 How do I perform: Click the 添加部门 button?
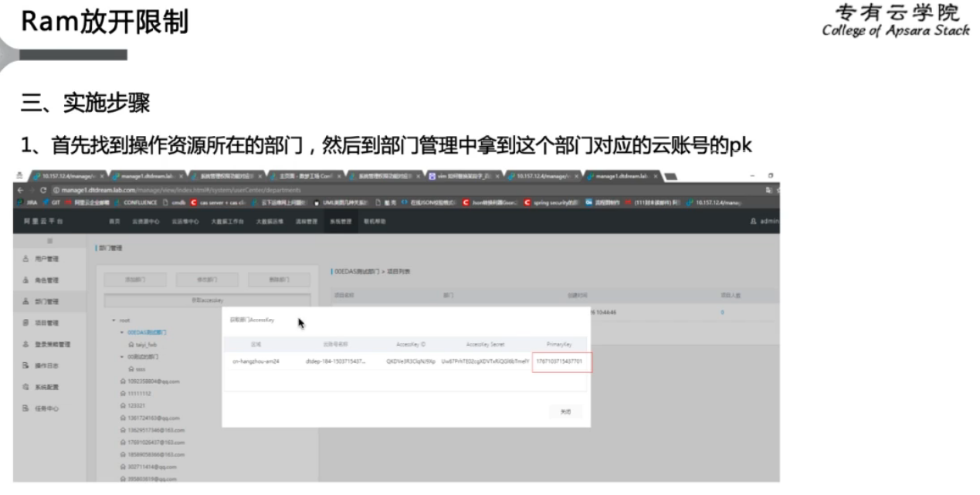pos(134,280)
